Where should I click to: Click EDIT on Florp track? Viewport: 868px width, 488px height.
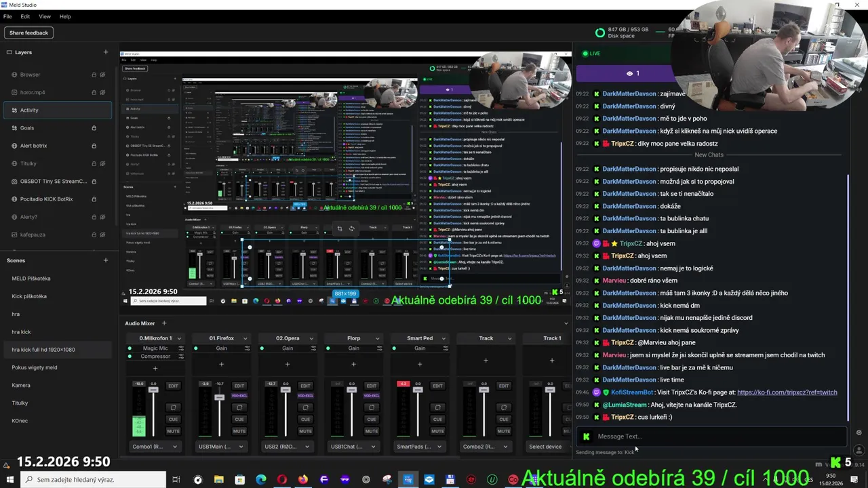tap(372, 386)
